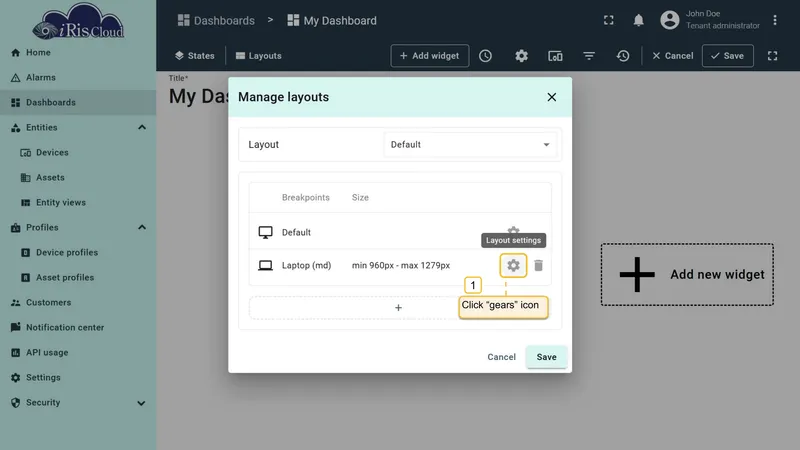Open API usage in sidebar
This screenshot has height=450, width=800.
click(78, 353)
